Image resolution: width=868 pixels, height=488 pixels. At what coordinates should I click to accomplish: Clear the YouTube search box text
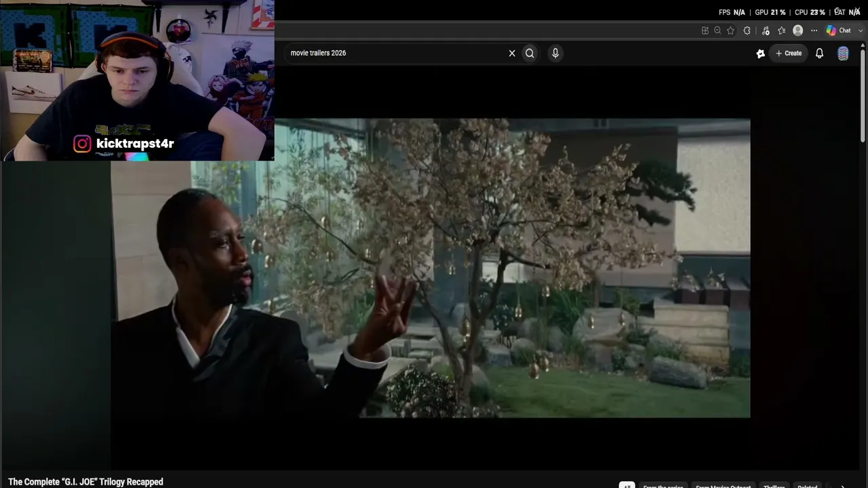(x=512, y=53)
